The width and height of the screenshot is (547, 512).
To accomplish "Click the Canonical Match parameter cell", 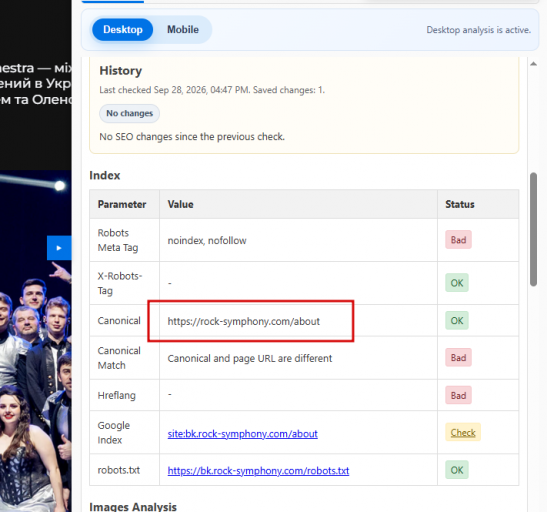I will tap(125, 358).
